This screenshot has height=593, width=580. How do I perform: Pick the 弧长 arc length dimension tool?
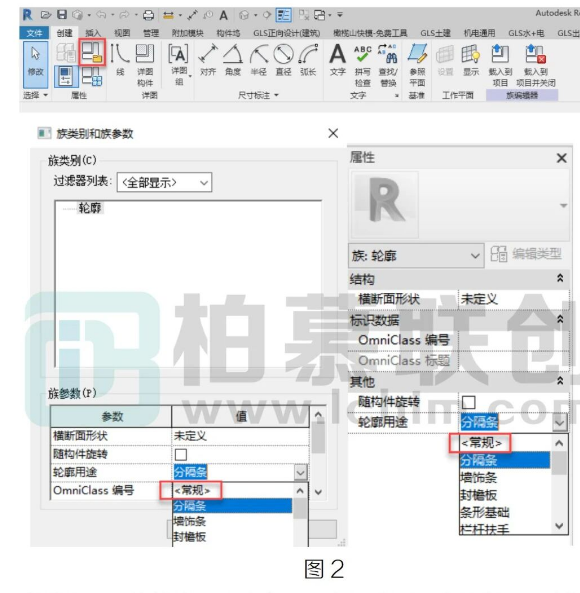pos(308,60)
